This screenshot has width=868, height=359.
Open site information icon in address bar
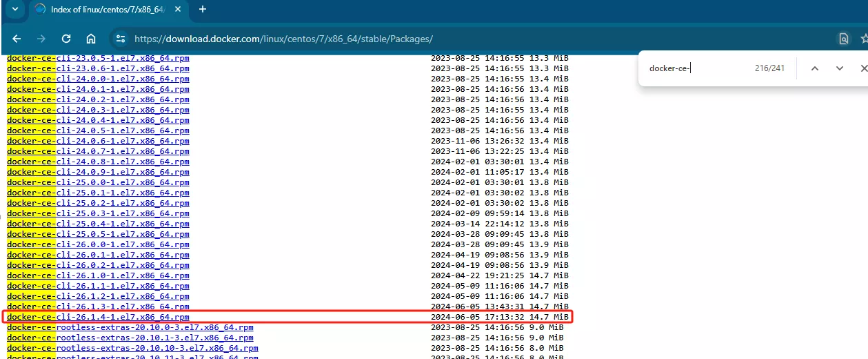[x=121, y=39]
